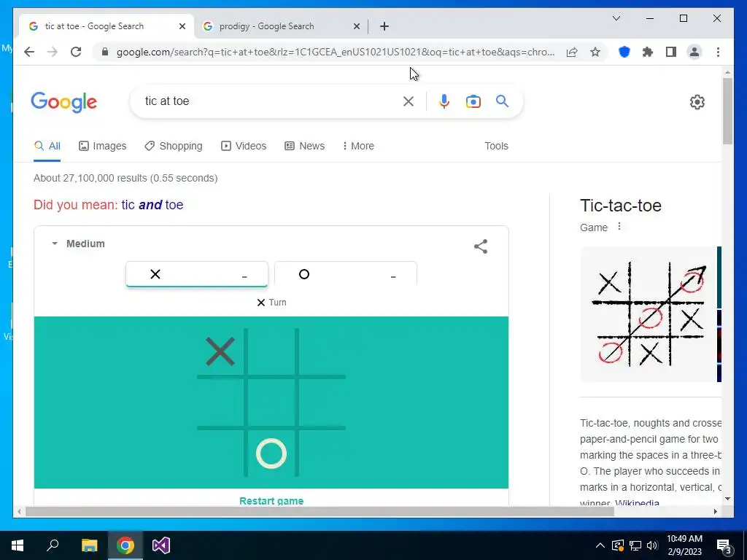Switch to the Images results tab
Image resolution: width=747 pixels, height=560 pixels.
click(102, 146)
